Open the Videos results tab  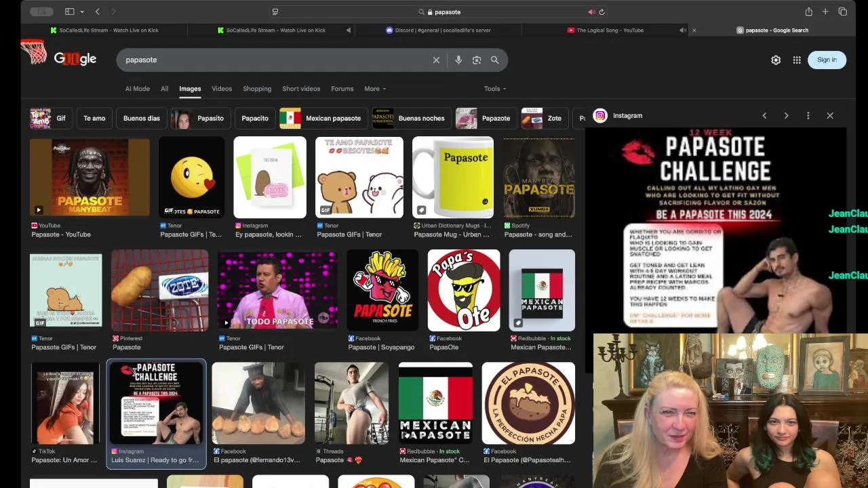click(x=222, y=89)
